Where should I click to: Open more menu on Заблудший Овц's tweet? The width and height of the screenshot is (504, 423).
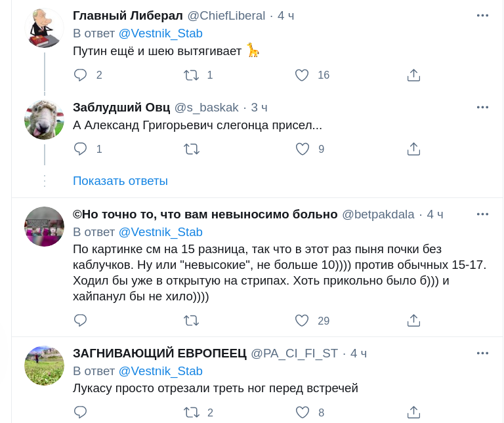click(x=482, y=108)
